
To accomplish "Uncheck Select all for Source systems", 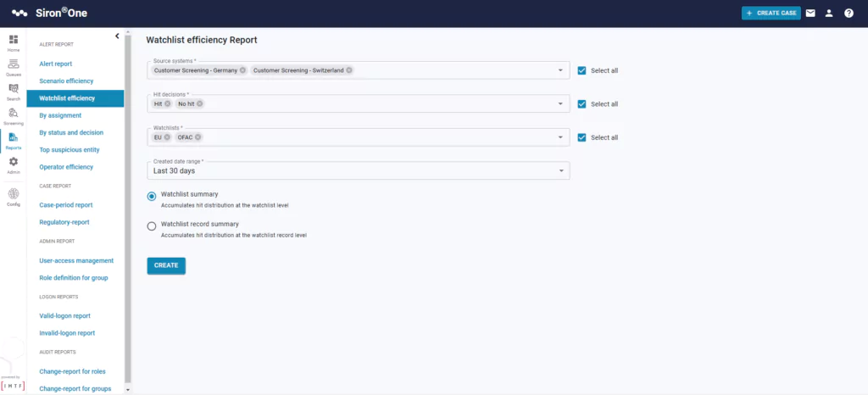I will (581, 70).
